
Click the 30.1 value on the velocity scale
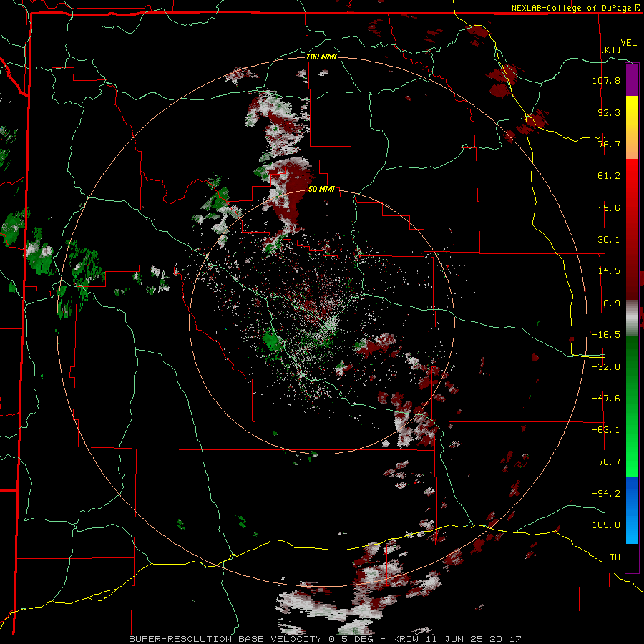609,240
